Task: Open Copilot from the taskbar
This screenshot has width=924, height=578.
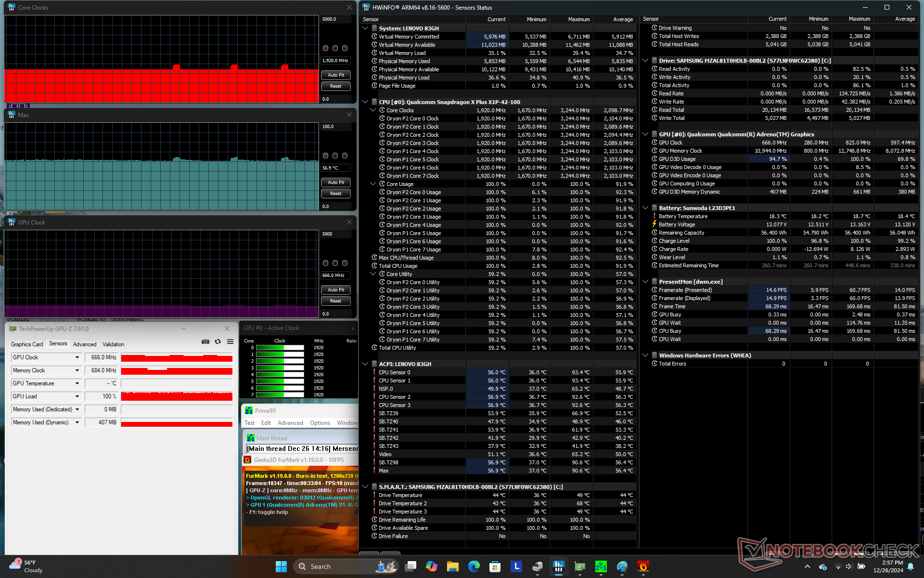Action: pos(431,566)
